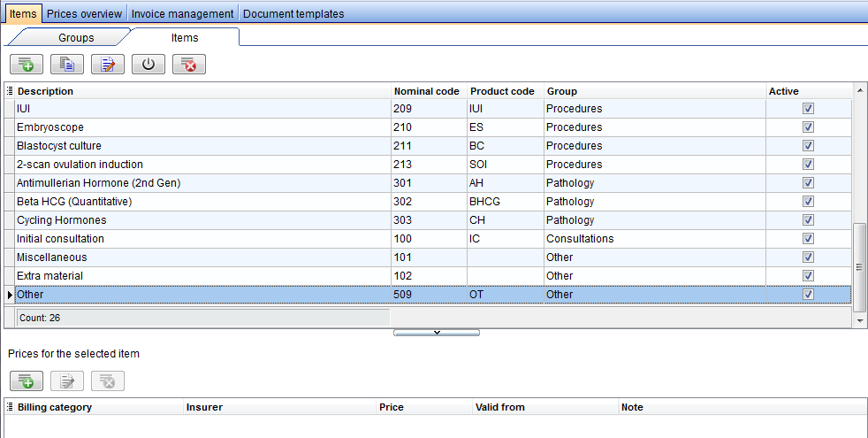Image resolution: width=868 pixels, height=438 pixels.
Task: Add new price for the selected item
Action: click(26, 380)
